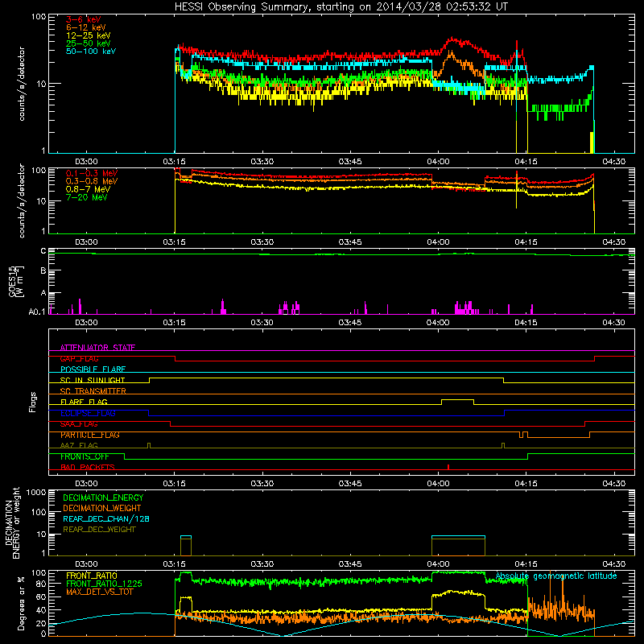Screen dimensions: 644x644
Task: Click the counts/s/detector axis title of MeV panel
Action: pos(22,200)
